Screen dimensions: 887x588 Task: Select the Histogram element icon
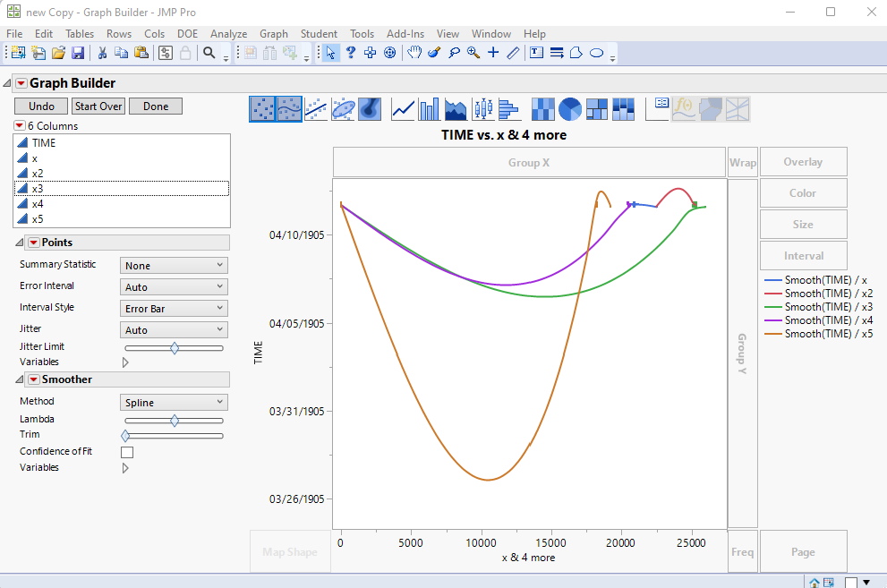click(x=509, y=109)
